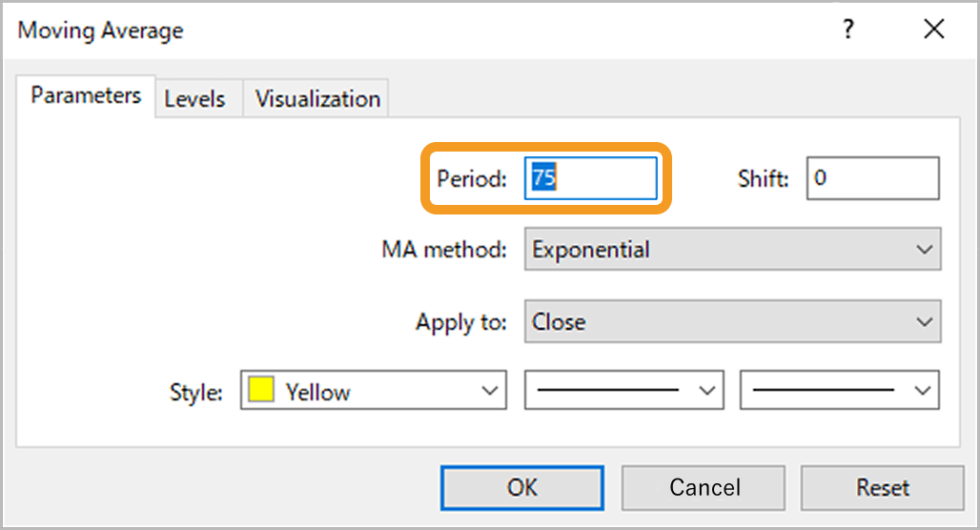The image size is (980, 530).
Task: Click the Reset button
Action: click(x=882, y=488)
